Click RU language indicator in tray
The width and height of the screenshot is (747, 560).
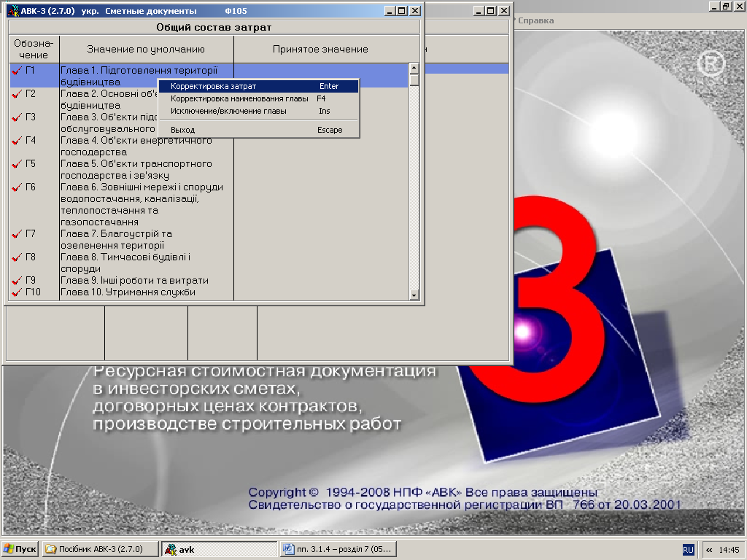[688, 550]
